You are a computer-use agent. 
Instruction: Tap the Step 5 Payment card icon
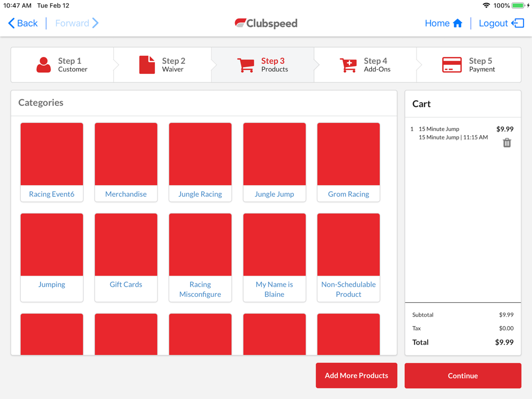click(452, 64)
